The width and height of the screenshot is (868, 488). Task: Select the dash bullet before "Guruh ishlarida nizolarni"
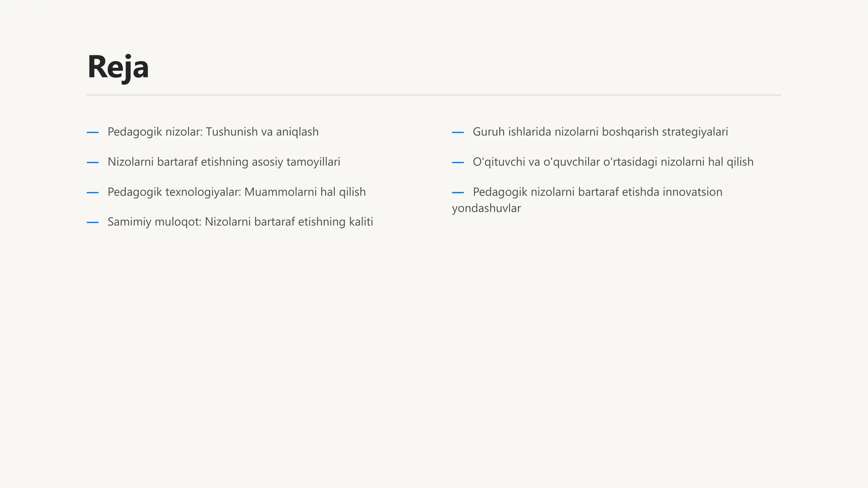point(458,132)
